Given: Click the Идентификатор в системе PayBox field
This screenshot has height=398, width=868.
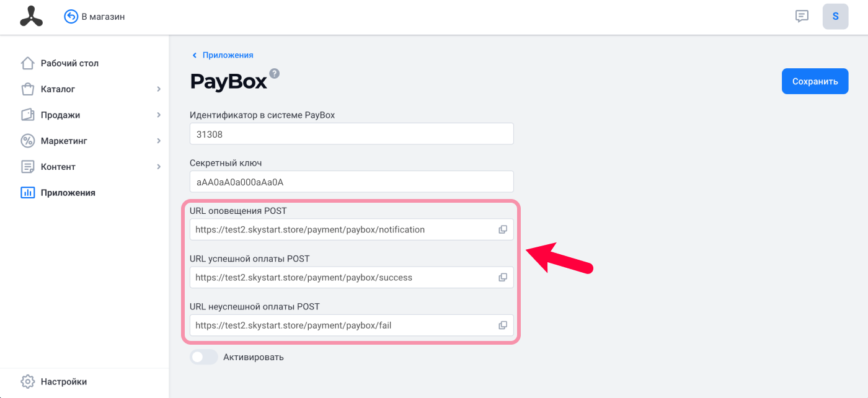Looking at the screenshot, I should (352, 134).
